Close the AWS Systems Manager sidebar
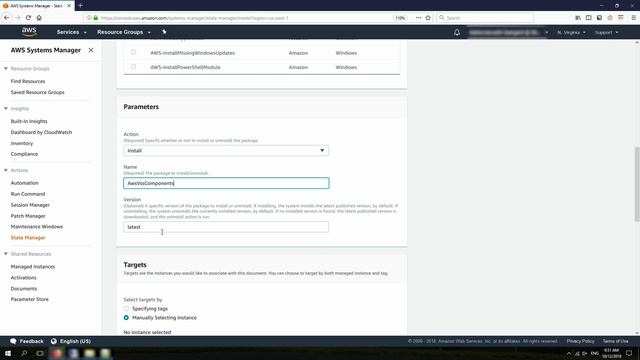 [x=91, y=50]
